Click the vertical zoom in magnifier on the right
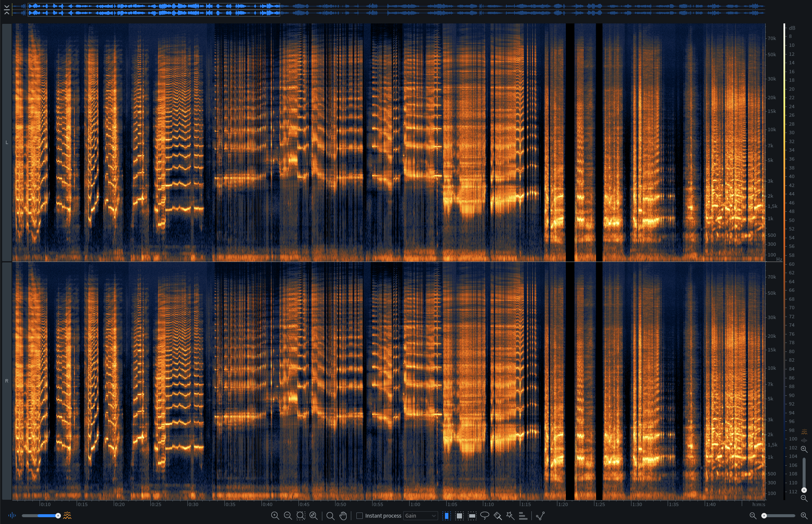Screen dimensions: 812x524 point(804,449)
